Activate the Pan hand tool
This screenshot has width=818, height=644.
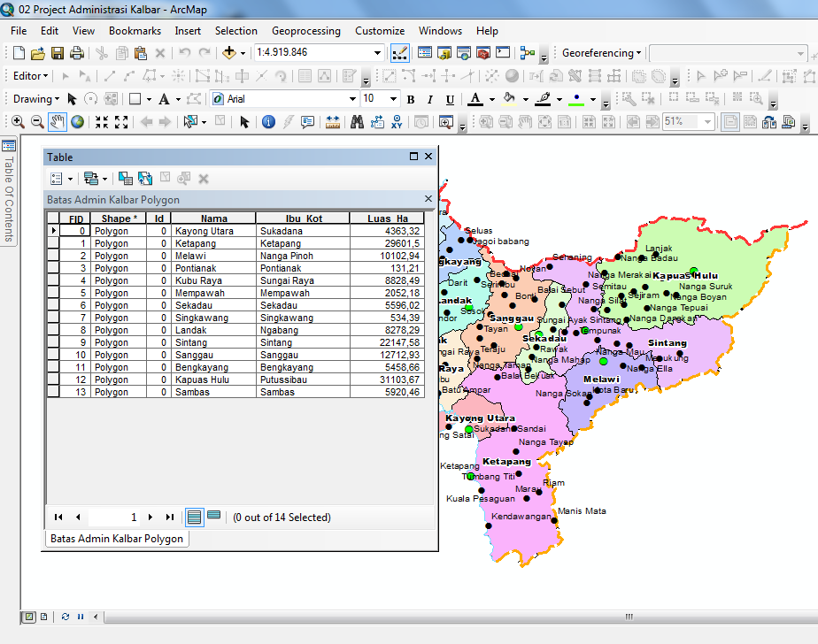58,122
